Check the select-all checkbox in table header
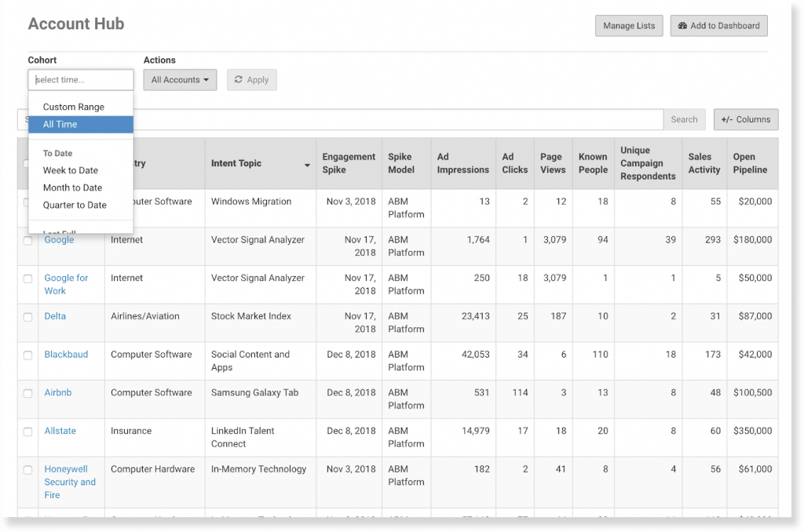804x532 pixels. tap(27, 163)
